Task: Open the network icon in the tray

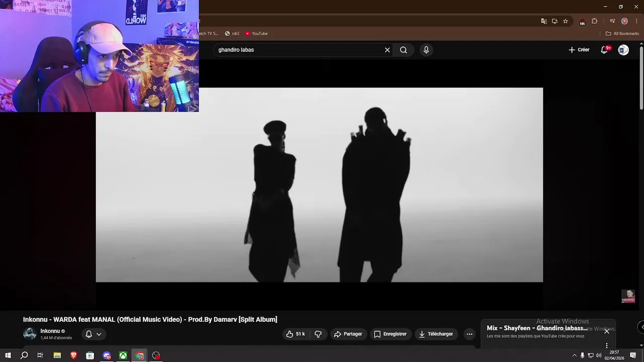Action: coord(591,355)
